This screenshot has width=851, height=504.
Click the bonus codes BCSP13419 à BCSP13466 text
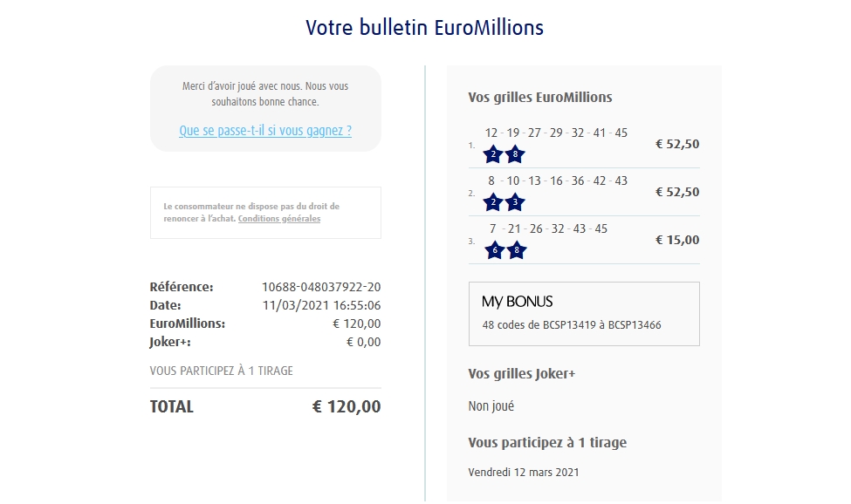[572, 325]
